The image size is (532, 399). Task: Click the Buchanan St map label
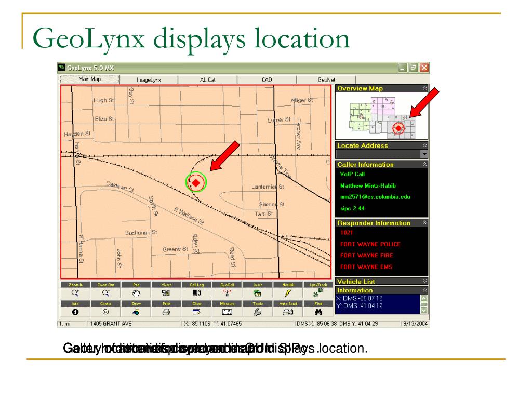coord(141,233)
